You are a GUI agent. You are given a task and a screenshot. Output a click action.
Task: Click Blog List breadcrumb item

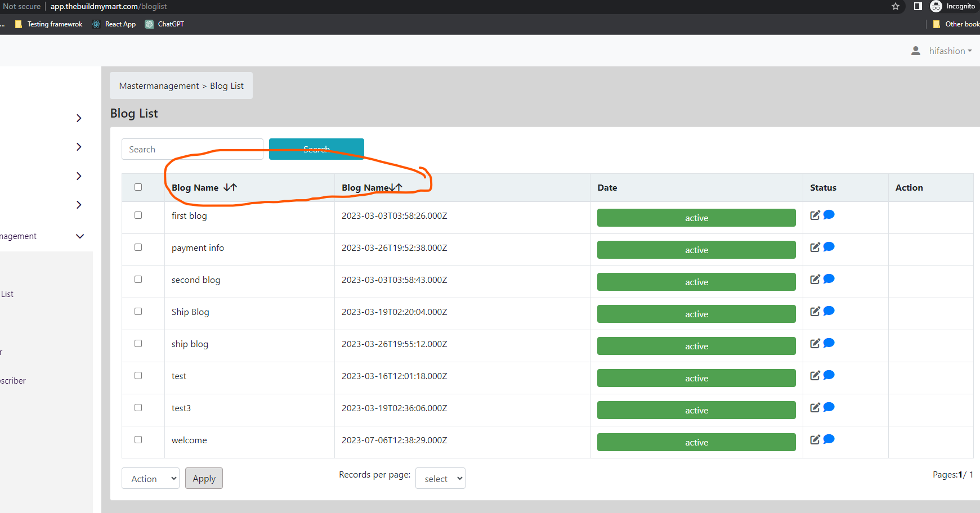[x=227, y=85]
